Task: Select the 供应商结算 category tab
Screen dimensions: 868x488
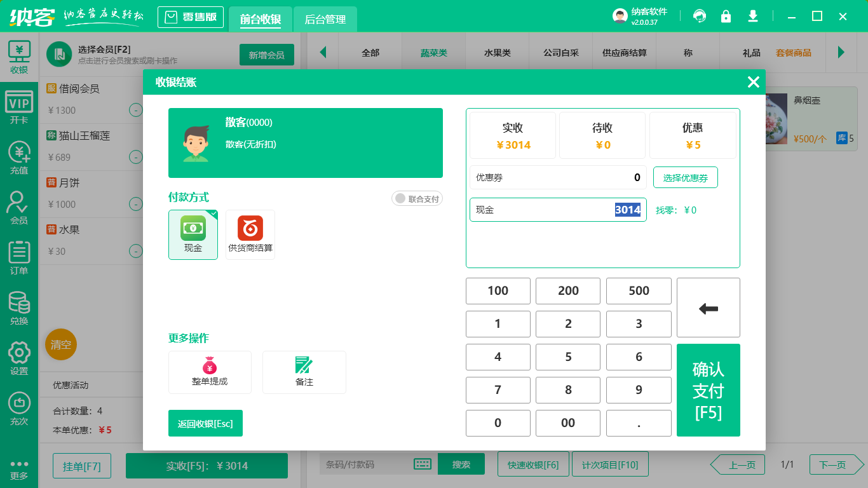Action: (625, 53)
